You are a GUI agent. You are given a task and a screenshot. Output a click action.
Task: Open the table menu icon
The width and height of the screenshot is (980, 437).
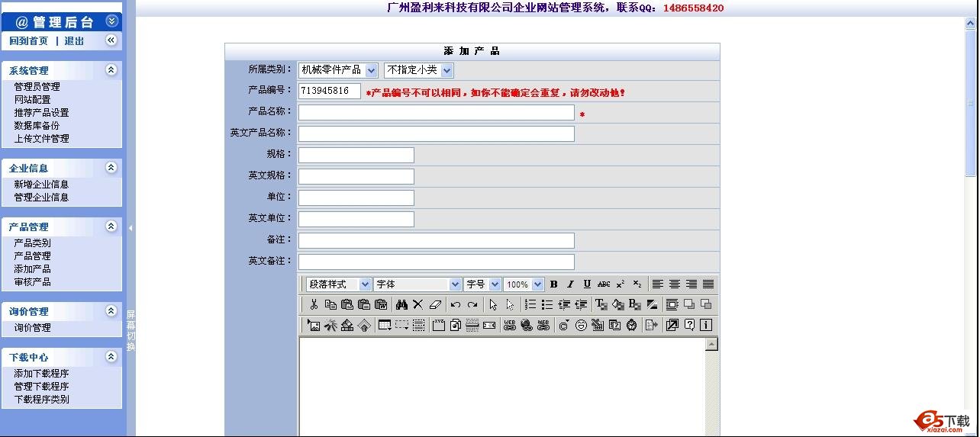(385, 325)
